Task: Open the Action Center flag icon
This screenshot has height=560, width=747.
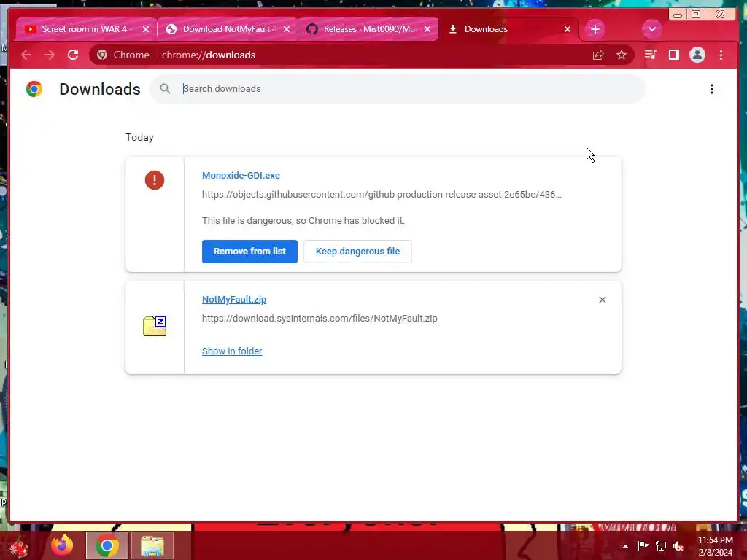Action: tap(643, 545)
